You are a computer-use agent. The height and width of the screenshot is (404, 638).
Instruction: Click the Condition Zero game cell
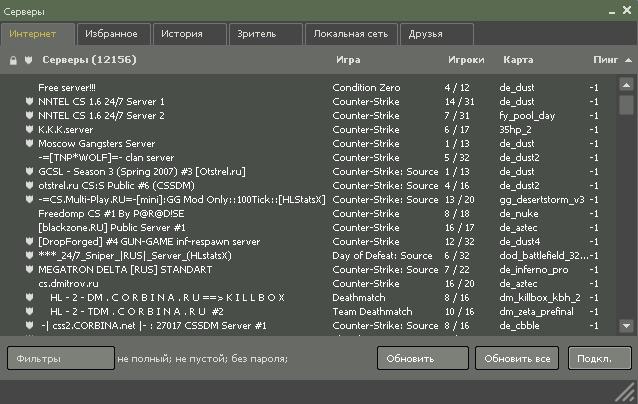366,87
